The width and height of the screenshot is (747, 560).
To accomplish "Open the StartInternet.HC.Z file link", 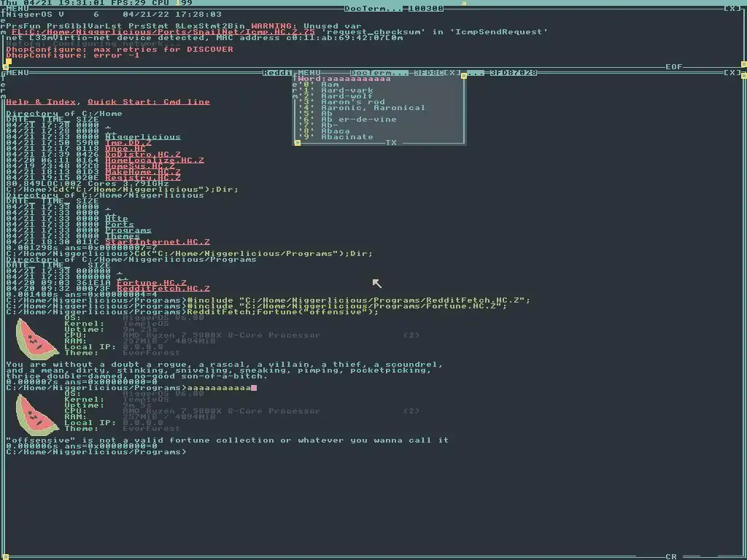I will [x=158, y=242].
